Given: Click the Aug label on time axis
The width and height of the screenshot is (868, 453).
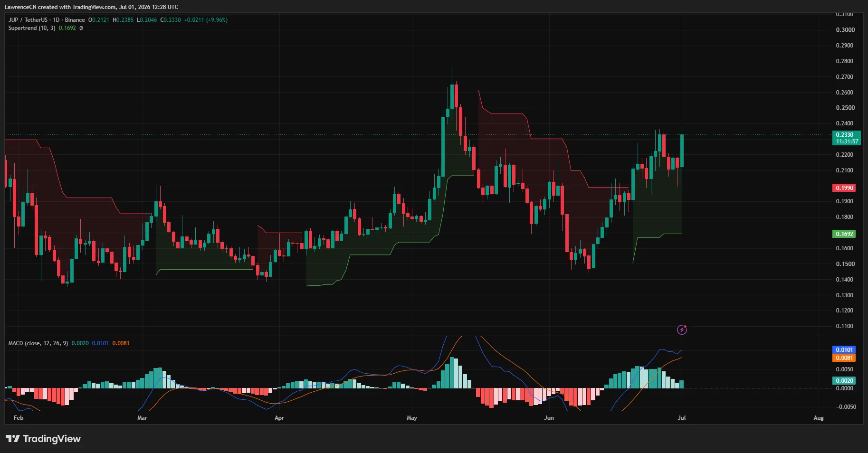Looking at the screenshot, I should pyautogui.click(x=819, y=418).
